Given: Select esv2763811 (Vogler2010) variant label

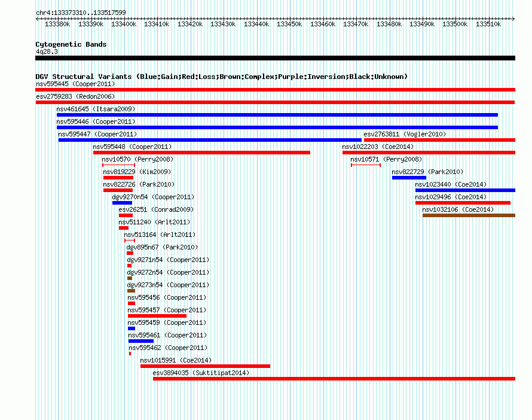Looking at the screenshot, I should (405, 134).
